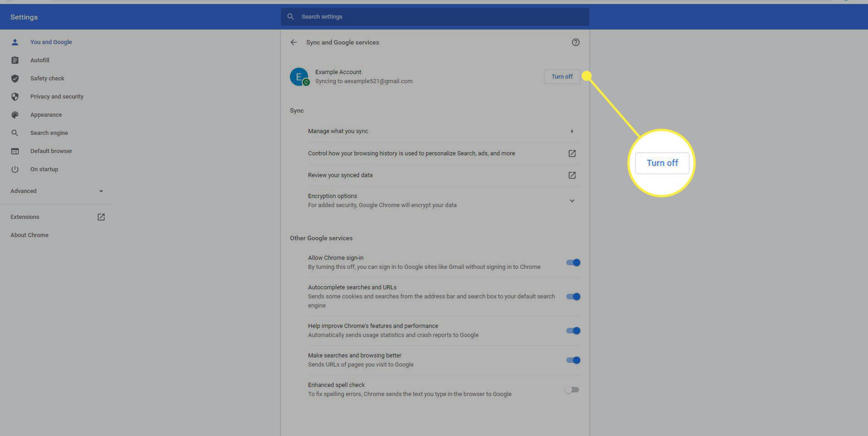Select Appearance in the sidebar
Viewport: 868px width, 436px height.
click(x=46, y=115)
